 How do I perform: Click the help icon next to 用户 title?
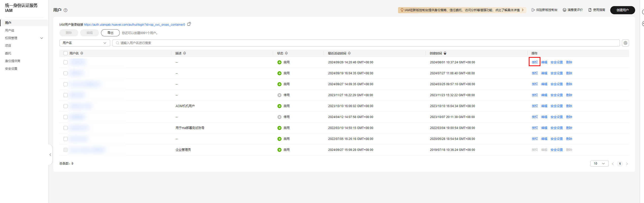(65, 10)
